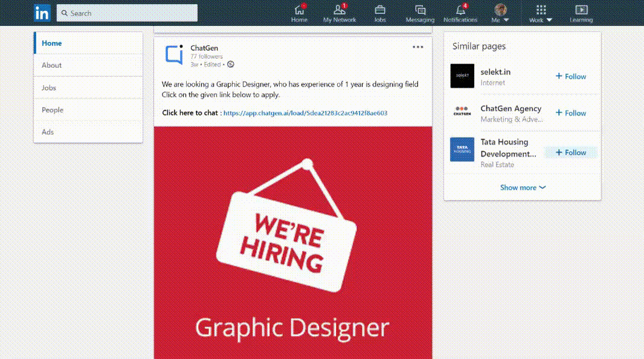Image resolution: width=644 pixels, height=359 pixels.
Task: Open the Me profile menu
Action: [500, 13]
